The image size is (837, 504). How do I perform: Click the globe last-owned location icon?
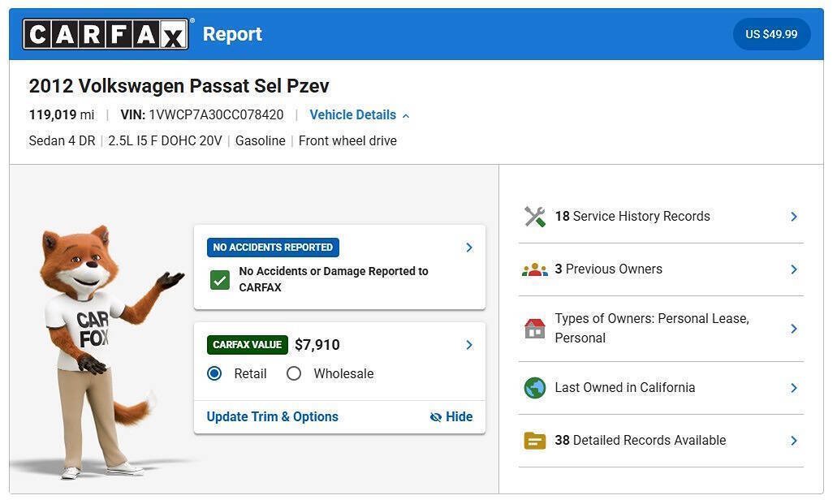534,388
